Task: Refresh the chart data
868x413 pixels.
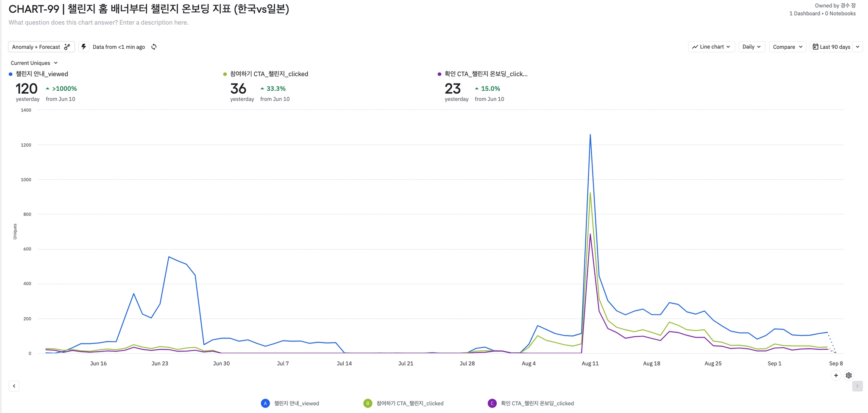Action: tap(154, 47)
